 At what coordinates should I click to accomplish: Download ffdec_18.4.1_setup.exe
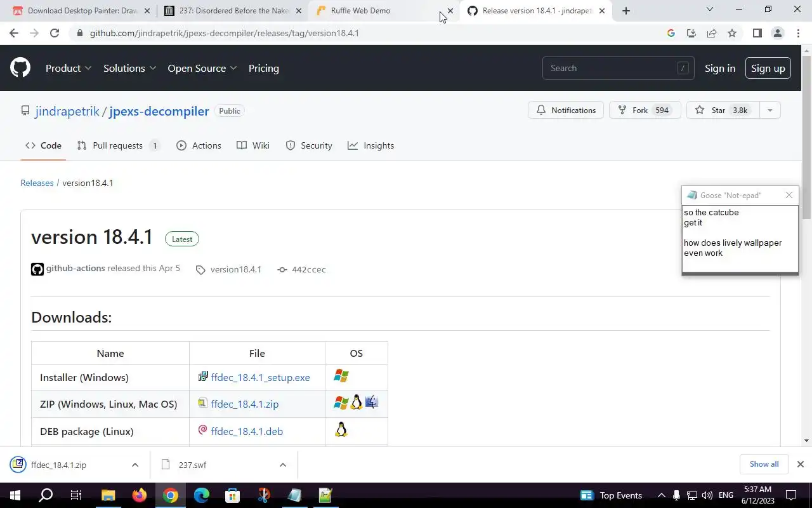[x=260, y=377]
